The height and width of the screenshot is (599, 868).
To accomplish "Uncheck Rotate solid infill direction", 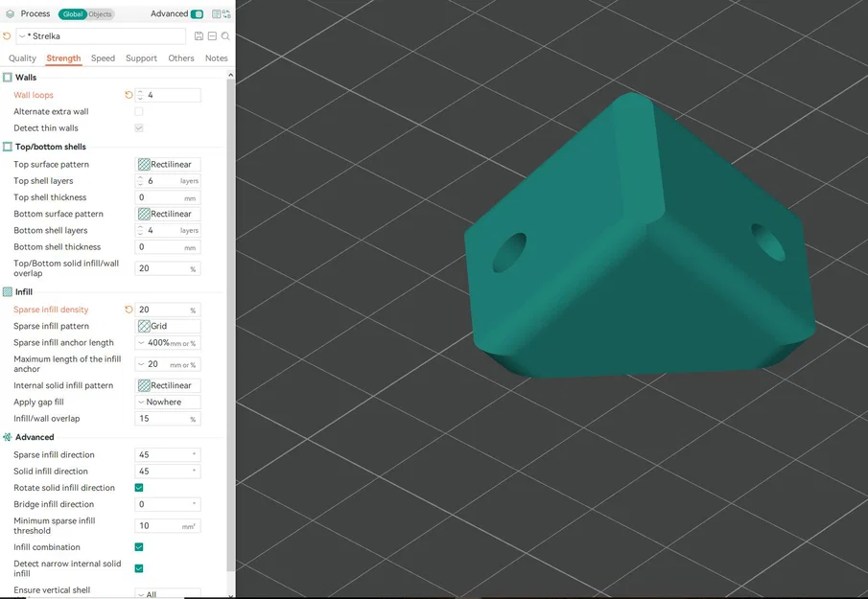I will [138, 487].
